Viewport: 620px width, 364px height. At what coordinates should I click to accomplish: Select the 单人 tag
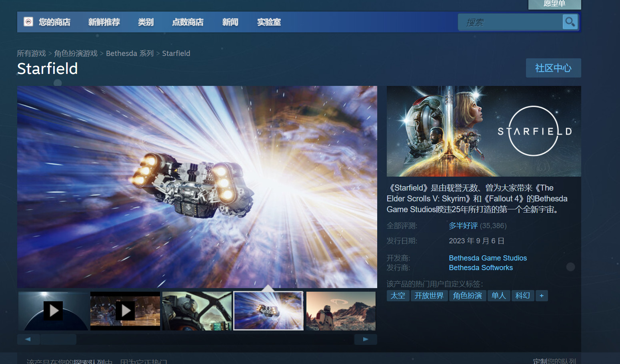click(499, 296)
